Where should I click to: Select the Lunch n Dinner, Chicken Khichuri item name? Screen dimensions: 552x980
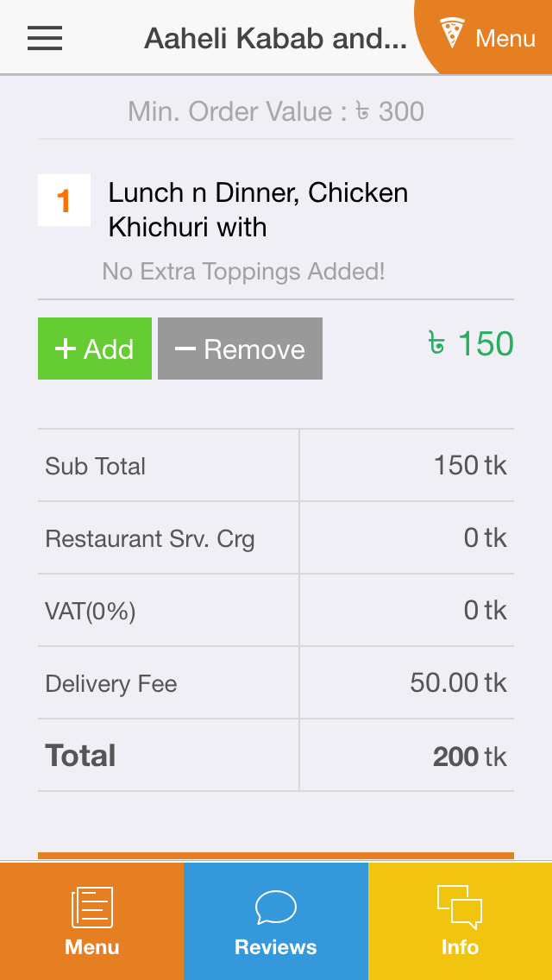point(259,210)
